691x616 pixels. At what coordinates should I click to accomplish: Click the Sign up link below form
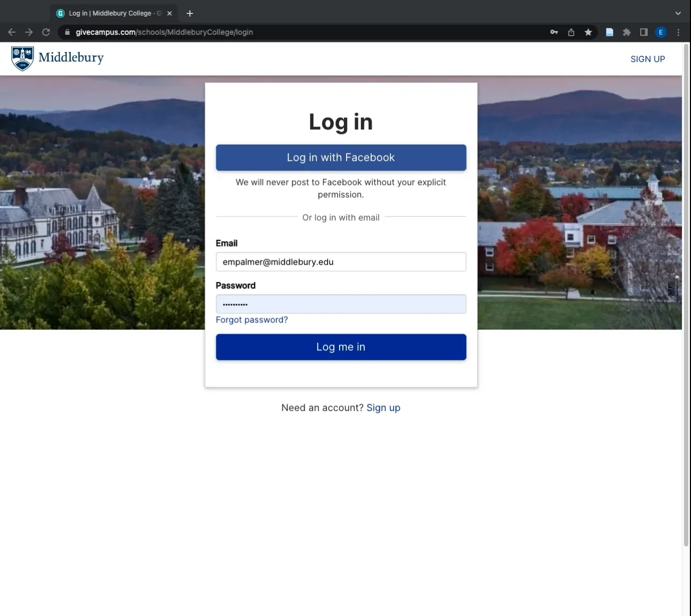(x=383, y=408)
